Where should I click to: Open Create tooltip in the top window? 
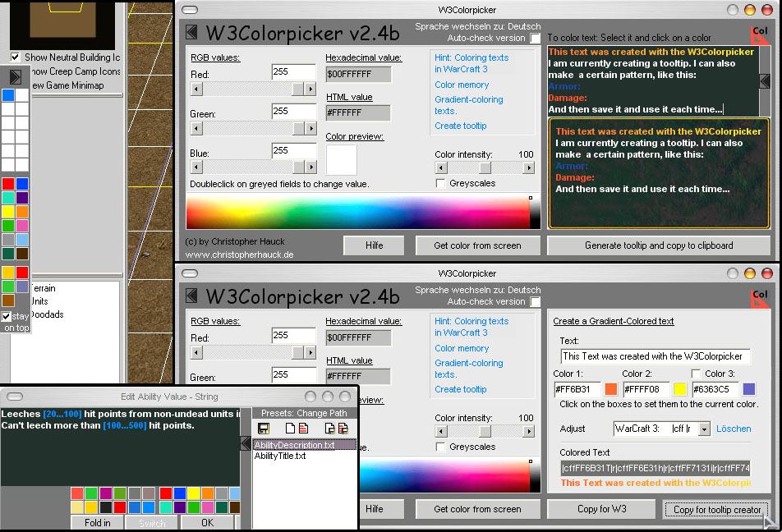click(460, 126)
